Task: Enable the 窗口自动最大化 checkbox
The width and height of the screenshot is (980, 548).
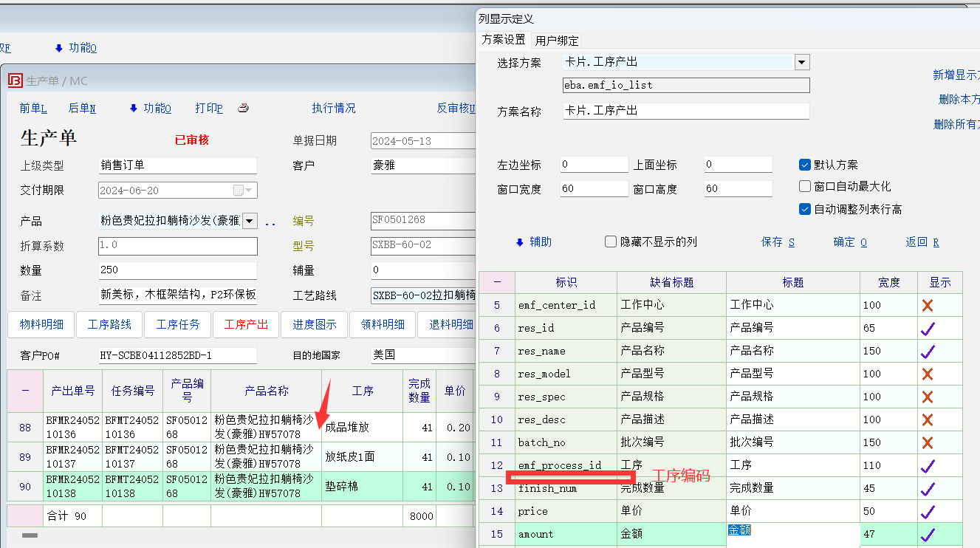Action: (x=805, y=187)
